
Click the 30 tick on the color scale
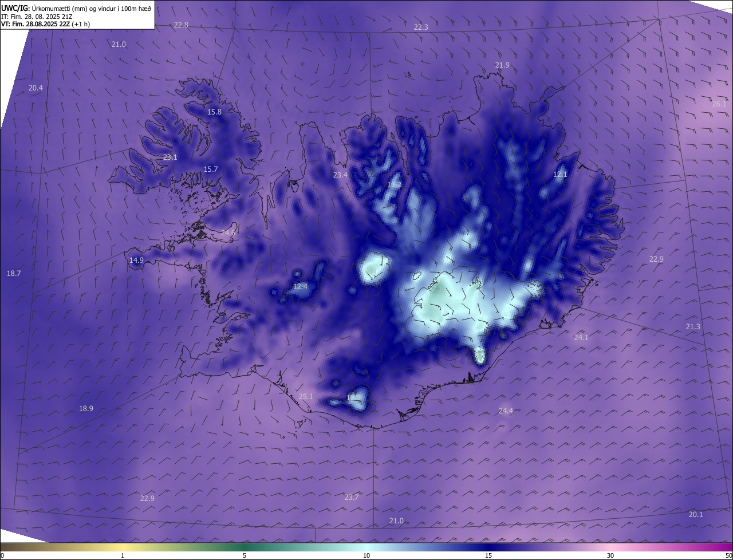click(610, 555)
